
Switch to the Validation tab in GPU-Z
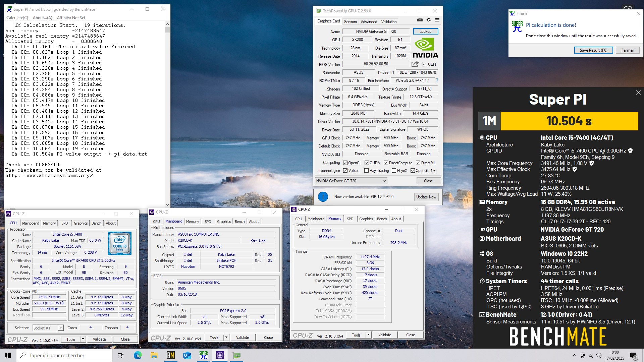tap(389, 22)
